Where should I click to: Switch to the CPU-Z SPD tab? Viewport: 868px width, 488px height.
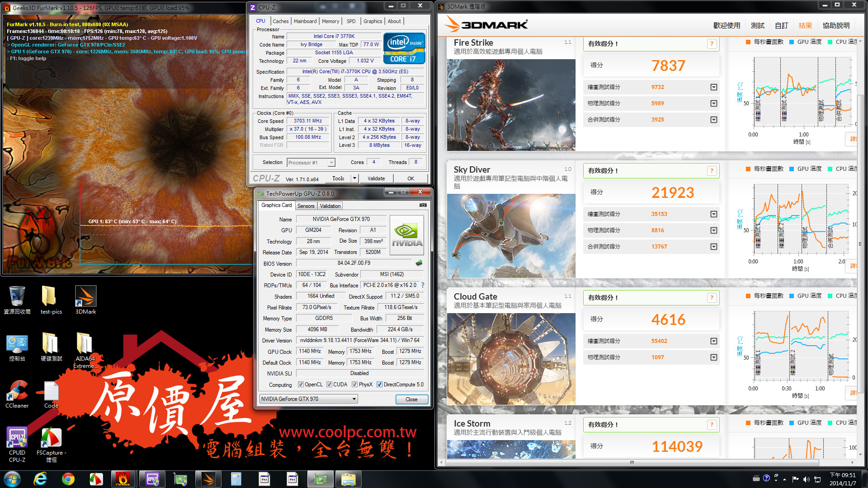351,21
